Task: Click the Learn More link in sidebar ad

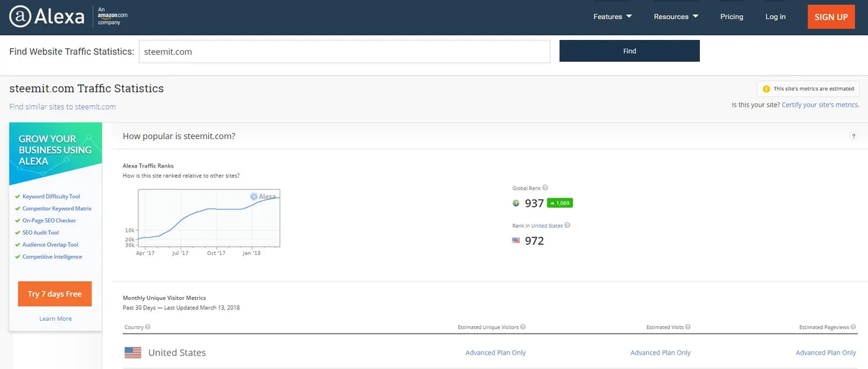Action: [x=56, y=319]
